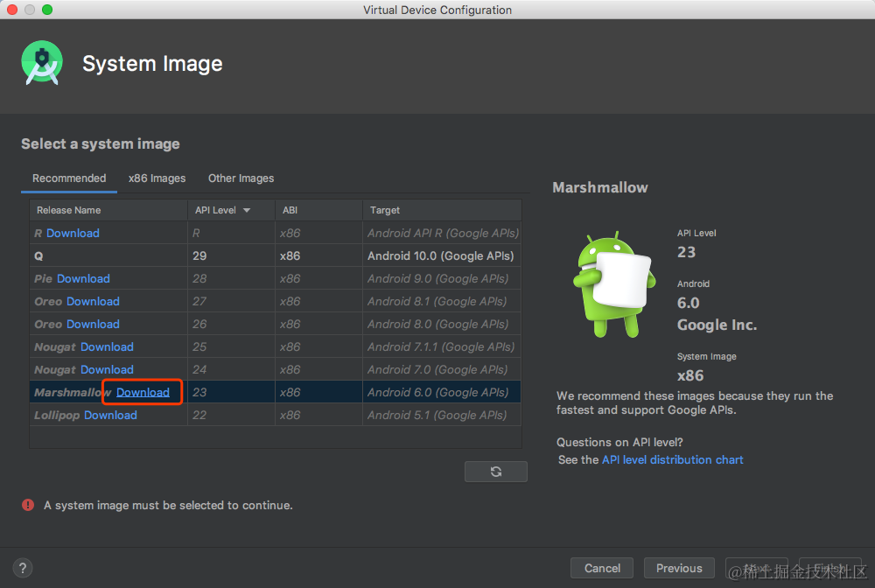The image size is (875, 588).
Task: Click the Marshmallow Android mascot image
Action: coord(614,284)
